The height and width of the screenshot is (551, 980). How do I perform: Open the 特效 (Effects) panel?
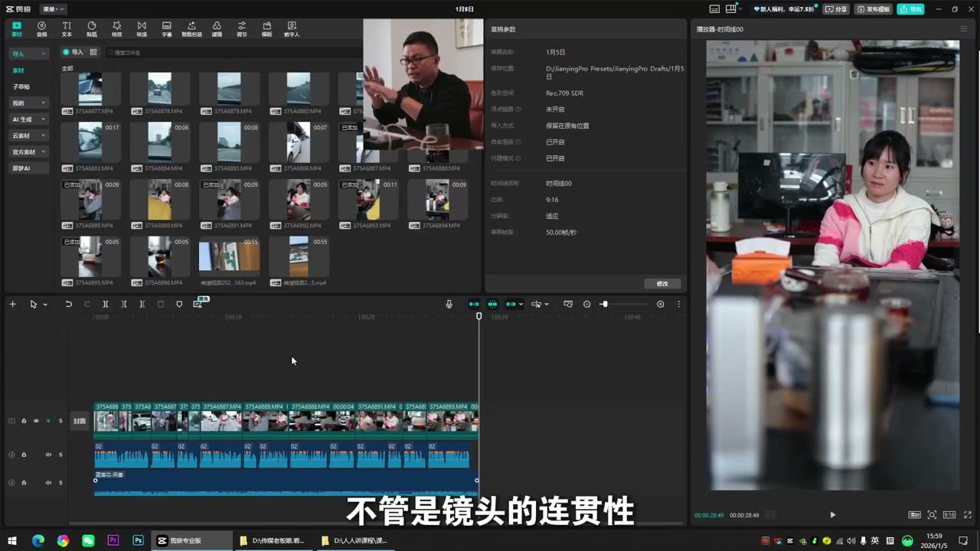116,29
